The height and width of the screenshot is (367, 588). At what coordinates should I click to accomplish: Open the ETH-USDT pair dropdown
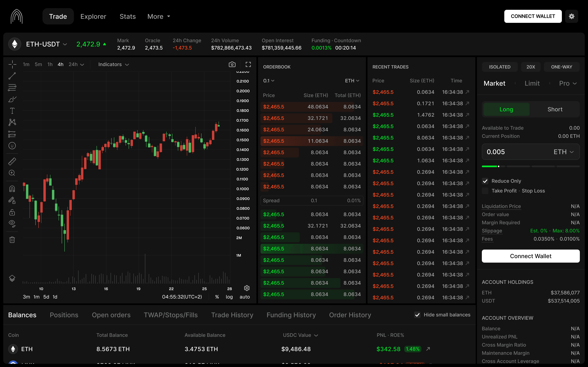point(46,44)
